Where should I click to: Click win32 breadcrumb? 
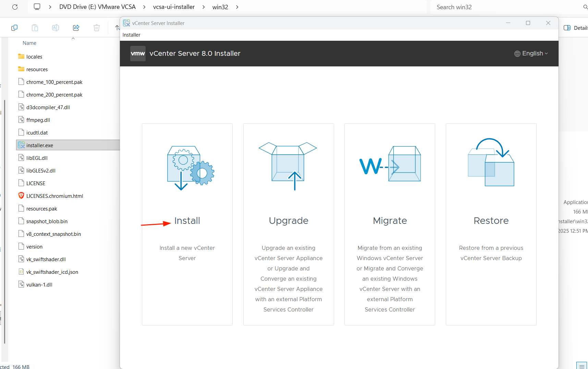tap(220, 7)
